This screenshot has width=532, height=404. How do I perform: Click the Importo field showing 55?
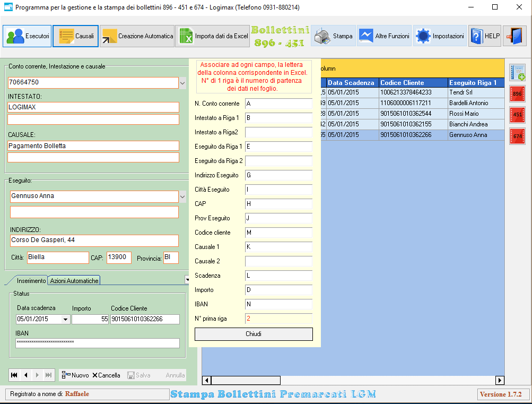point(90,319)
